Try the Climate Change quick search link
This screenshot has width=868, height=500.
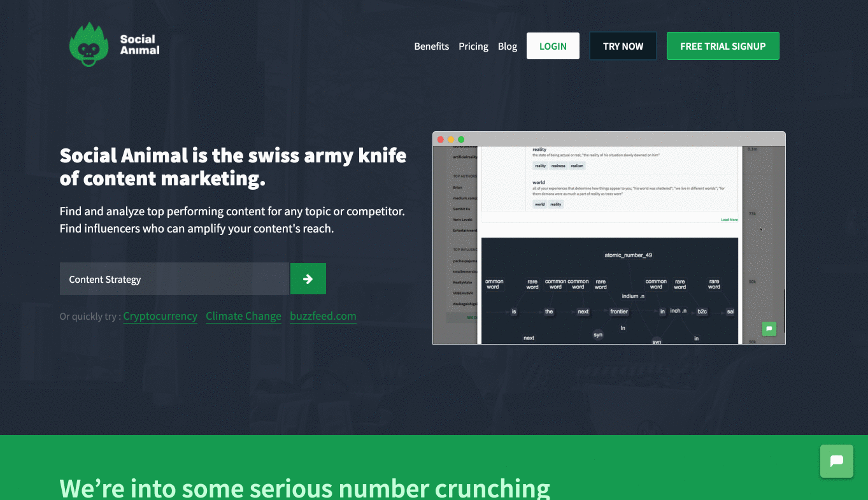coord(243,316)
